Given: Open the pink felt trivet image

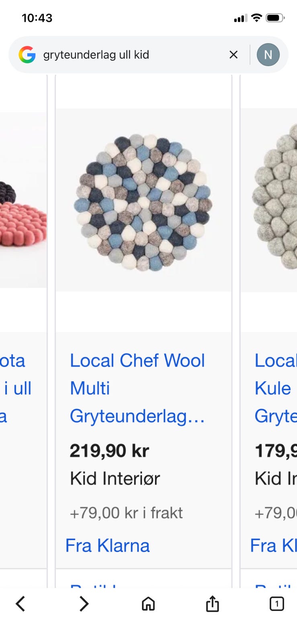Looking at the screenshot, I should (23, 200).
